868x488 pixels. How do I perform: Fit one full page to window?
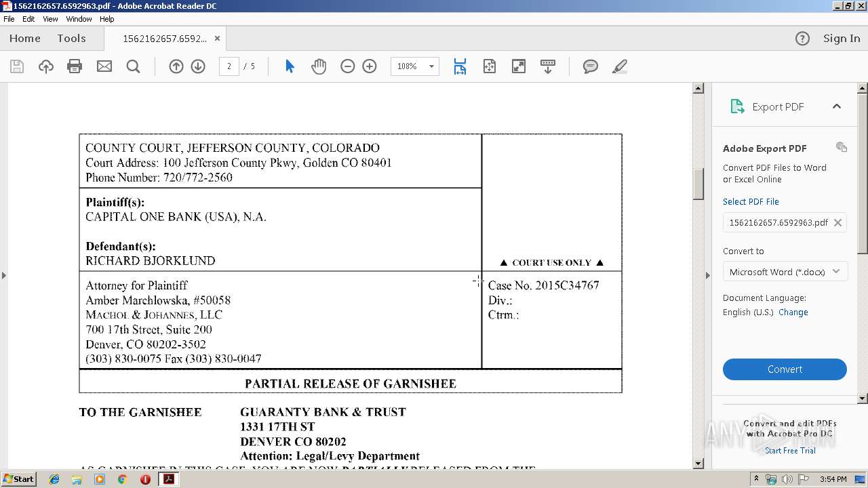(490, 66)
